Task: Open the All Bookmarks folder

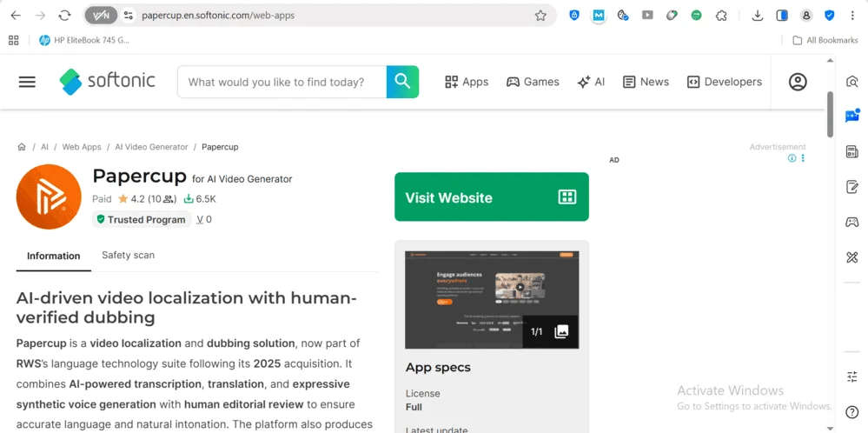Action: coord(825,40)
